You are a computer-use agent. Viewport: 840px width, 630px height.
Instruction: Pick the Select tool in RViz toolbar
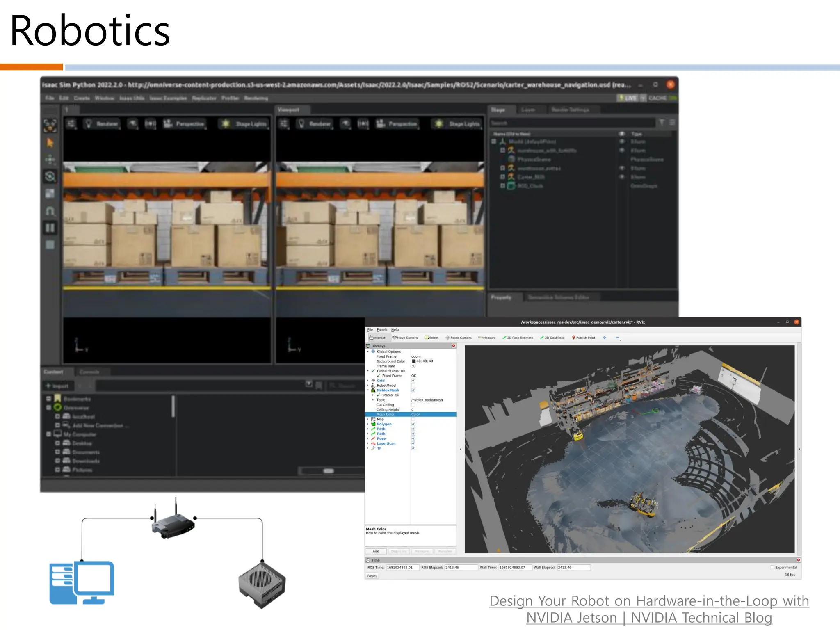pos(431,338)
